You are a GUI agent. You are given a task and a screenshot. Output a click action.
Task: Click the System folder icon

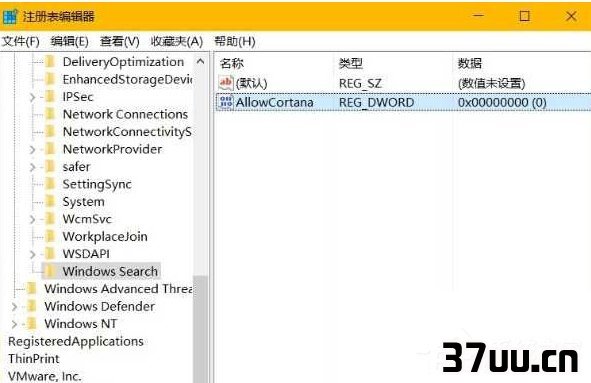click(50, 201)
